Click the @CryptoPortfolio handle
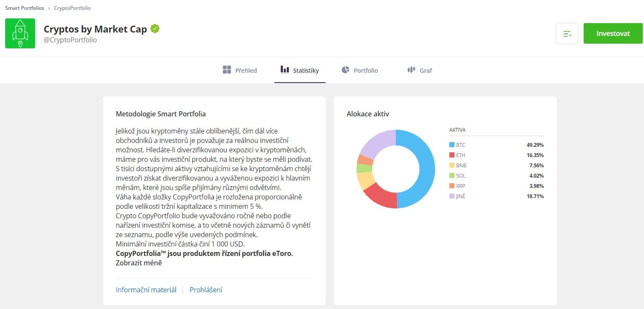The height and width of the screenshot is (309, 644). (70, 40)
